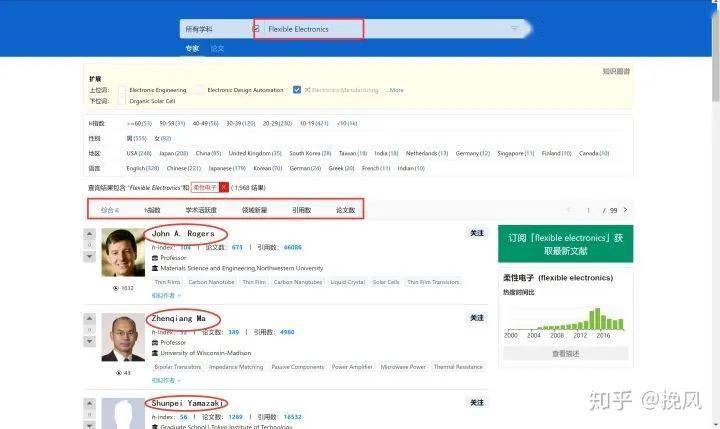Check the Electronic Design Automation checkbox
This screenshot has width=720, height=429.
point(200,90)
